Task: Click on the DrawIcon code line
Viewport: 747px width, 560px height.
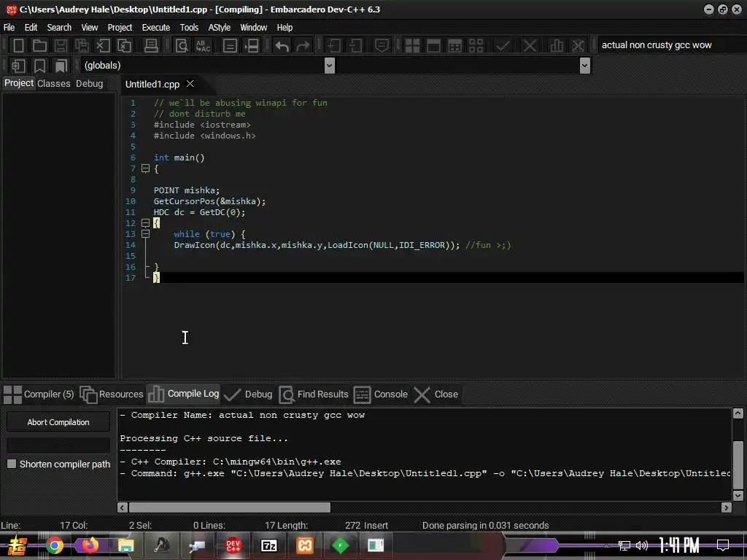Action: click(x=342, y=245)
